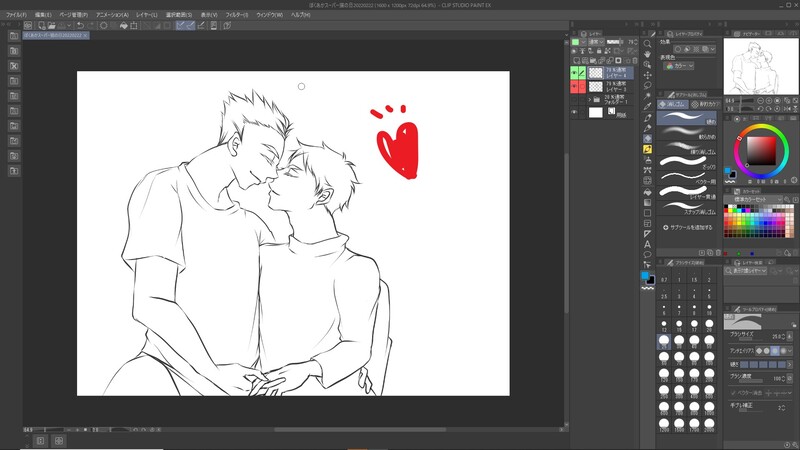Viewport: 800px width, 450px height.
Task: Open the standard color set dropdown
Action: click(761, 198)
